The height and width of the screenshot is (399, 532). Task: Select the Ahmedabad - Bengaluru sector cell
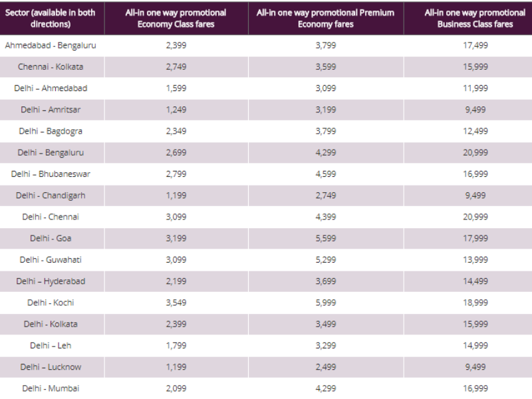click(x=51, y=45)
